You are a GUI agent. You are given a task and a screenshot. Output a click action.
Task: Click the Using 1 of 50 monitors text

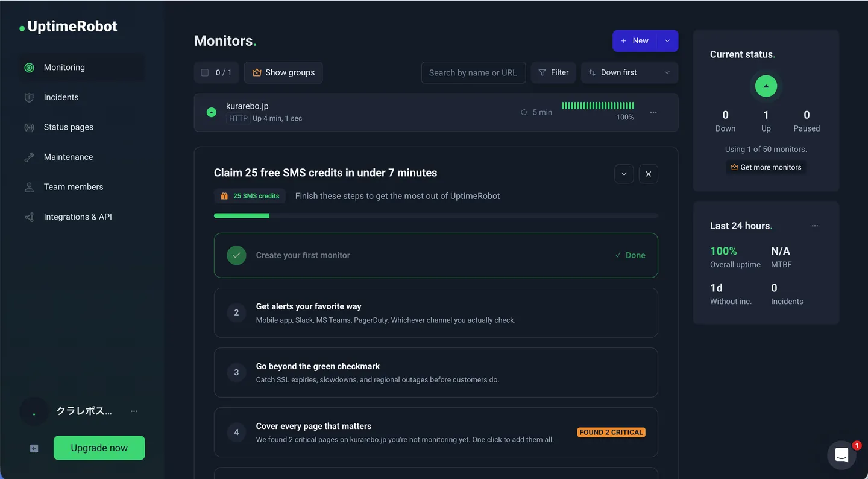tap(766, 149)
